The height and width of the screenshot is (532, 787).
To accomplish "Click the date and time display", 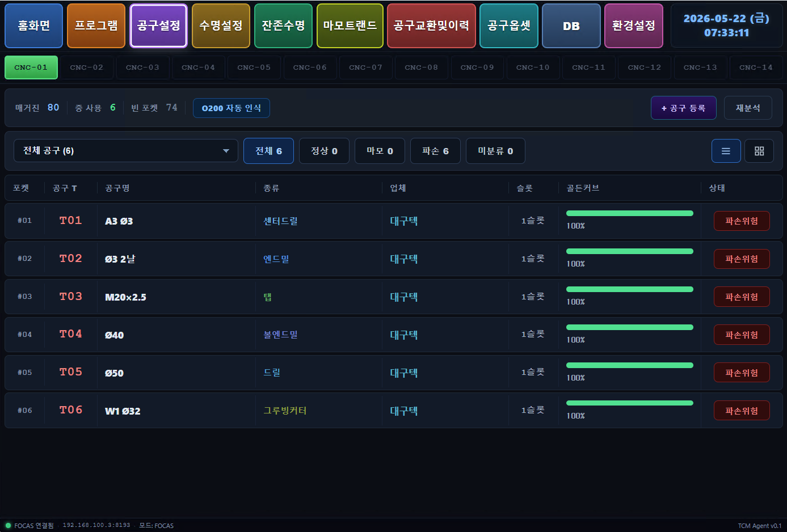I will click(726, 26).
